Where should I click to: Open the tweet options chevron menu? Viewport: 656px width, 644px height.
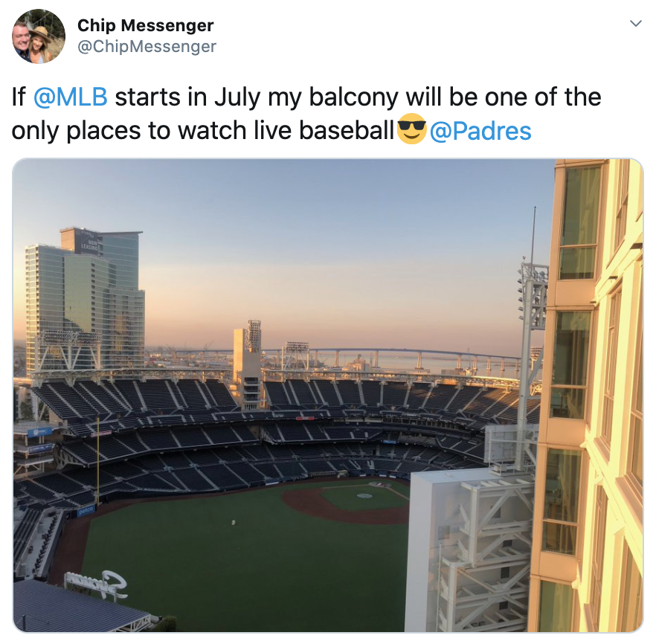point(636,23)
